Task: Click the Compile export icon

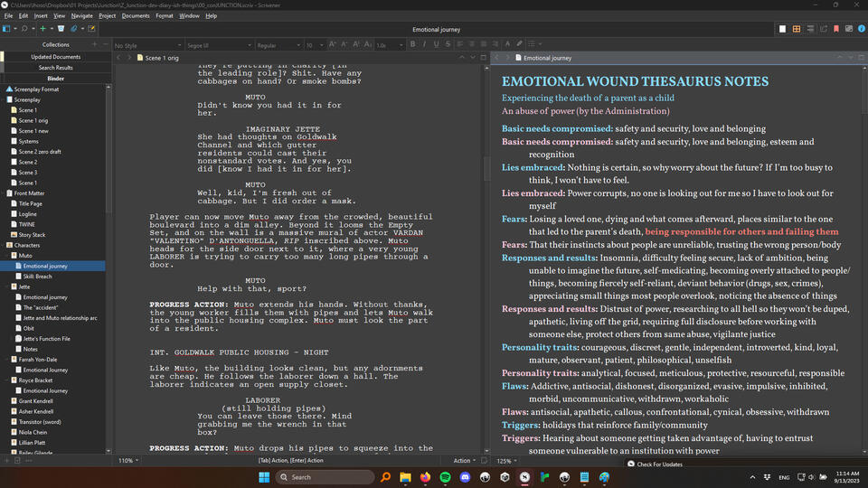Action: point(824,29)
